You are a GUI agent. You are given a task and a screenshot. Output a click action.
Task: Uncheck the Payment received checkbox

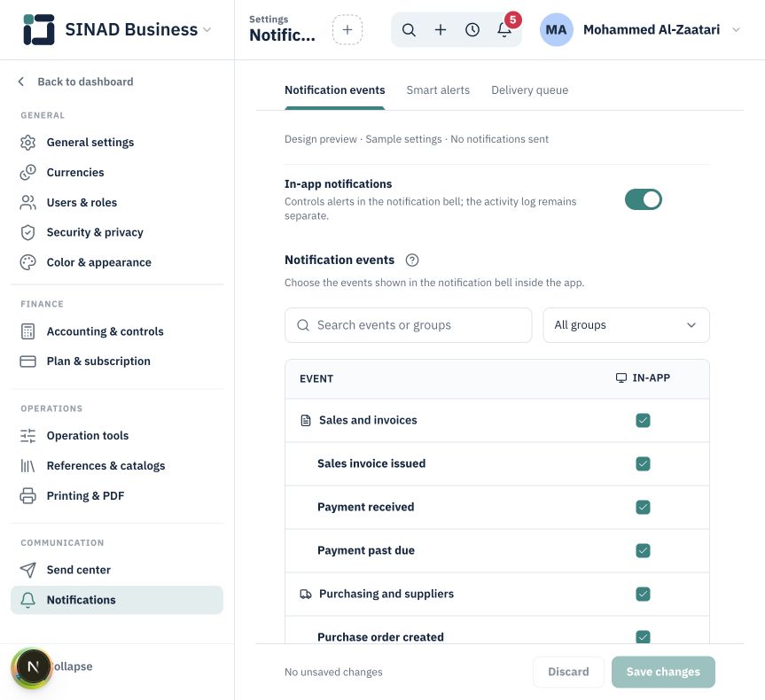pyautogui.click(x=643, y=508)
